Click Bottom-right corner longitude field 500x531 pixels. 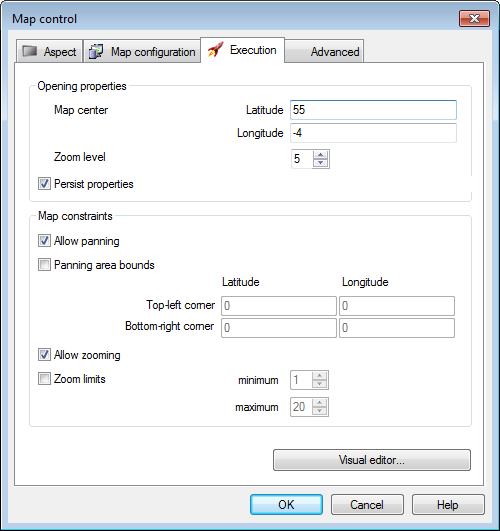click(397, 328)
